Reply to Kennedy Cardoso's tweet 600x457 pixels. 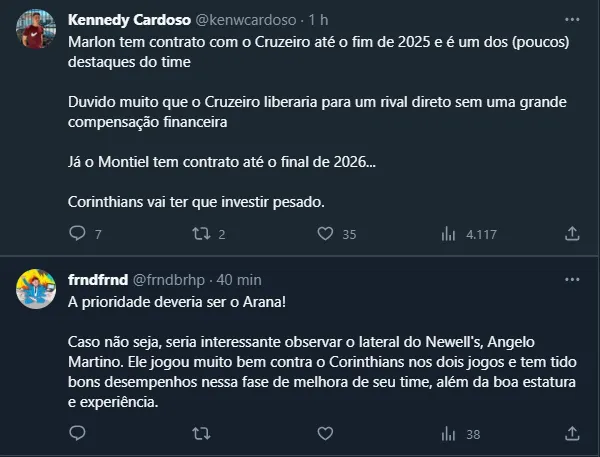pyautogui.click(x=77, y=234)
